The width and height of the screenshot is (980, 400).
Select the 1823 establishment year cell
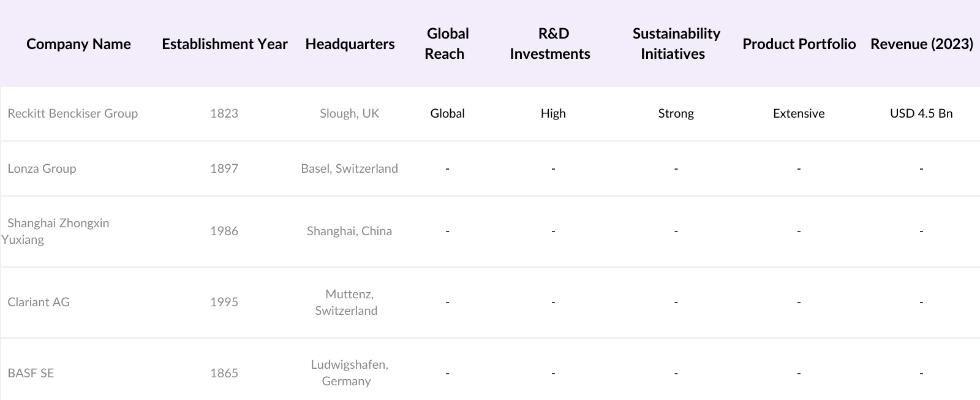pyautogui.click(x=224, y=113)
